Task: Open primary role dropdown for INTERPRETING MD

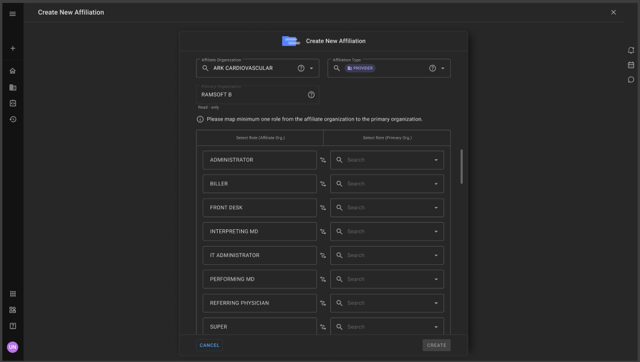Action: [436, 231]
